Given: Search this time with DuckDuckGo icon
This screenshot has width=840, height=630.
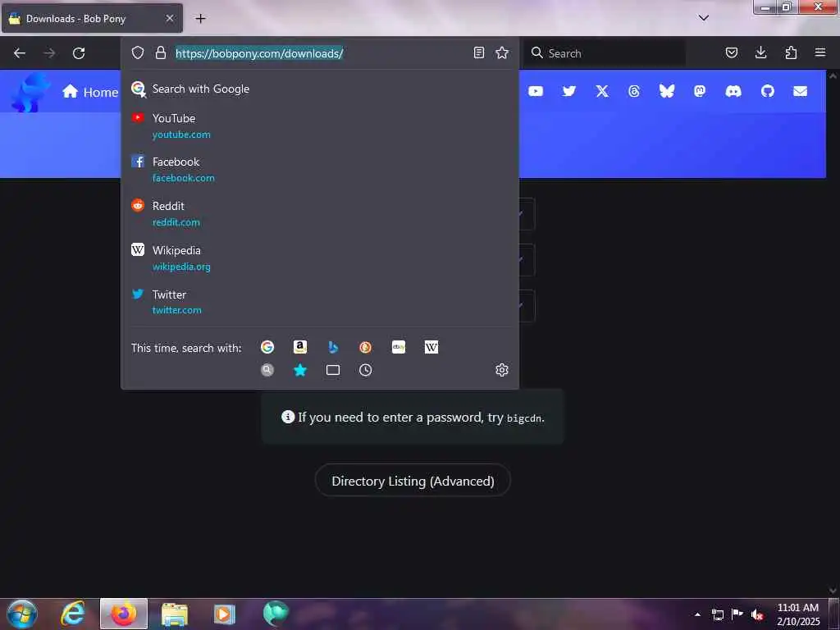Looking at the screenshot, I should point(365,347).
